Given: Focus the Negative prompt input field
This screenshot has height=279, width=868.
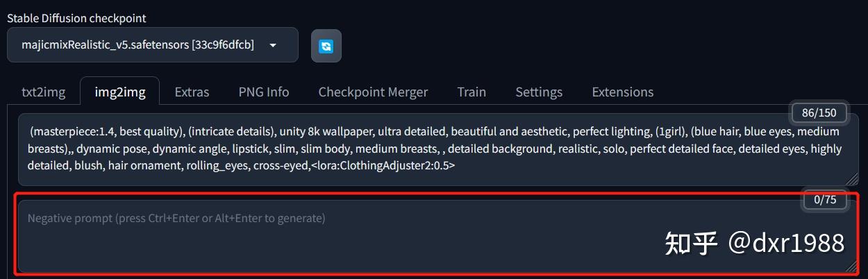Looking at the screenshot, I should pos(347,236).
